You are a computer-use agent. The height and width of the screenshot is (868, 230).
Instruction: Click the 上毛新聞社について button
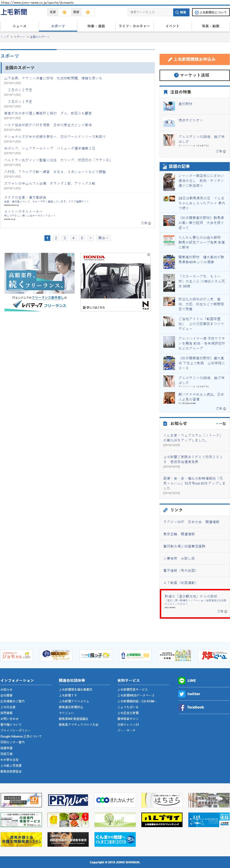pyautogui.click(x=211, y=12)
